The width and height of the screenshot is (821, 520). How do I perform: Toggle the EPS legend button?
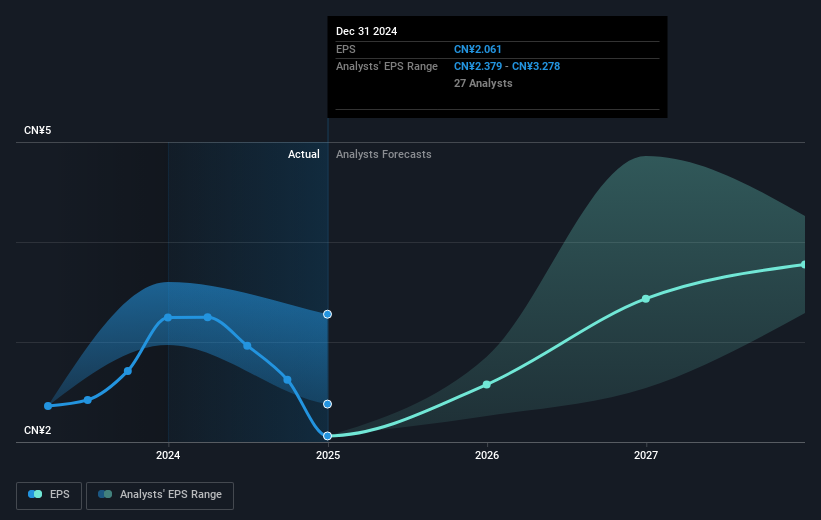coord(49,495)
